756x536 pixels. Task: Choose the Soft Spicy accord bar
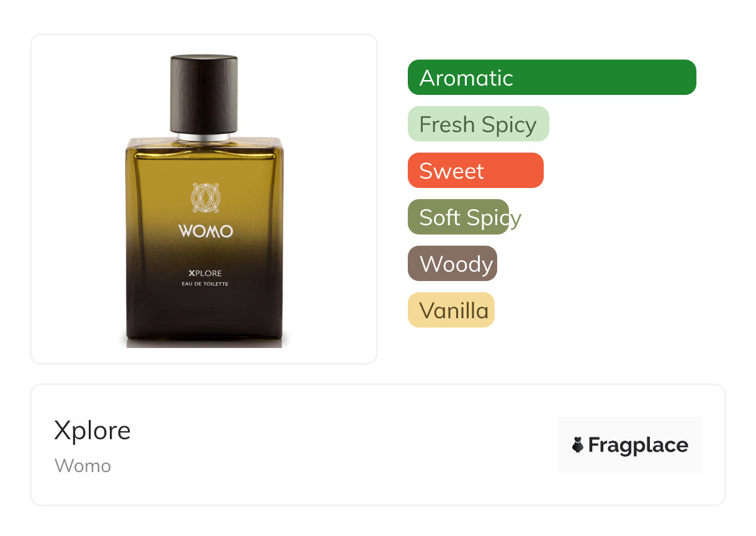pyautogui.click(x=459, y=217)
